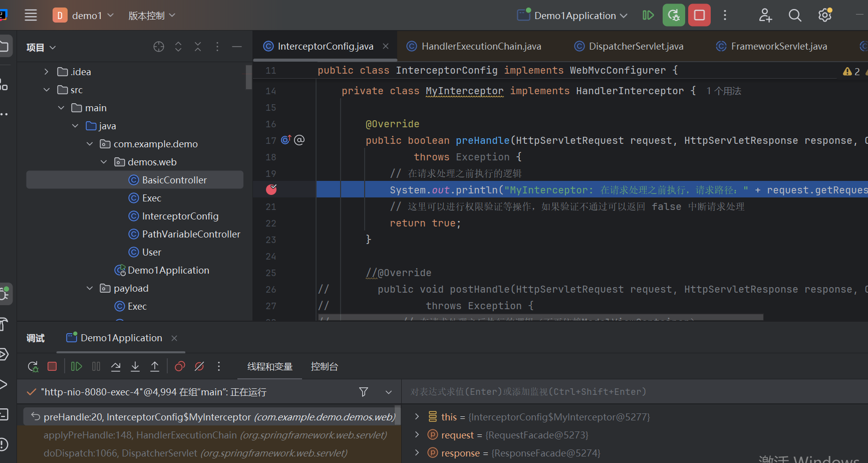Open the demo1 project dropdown
Viewport: 868px width, 463px height.
click(x=84, y=16)
